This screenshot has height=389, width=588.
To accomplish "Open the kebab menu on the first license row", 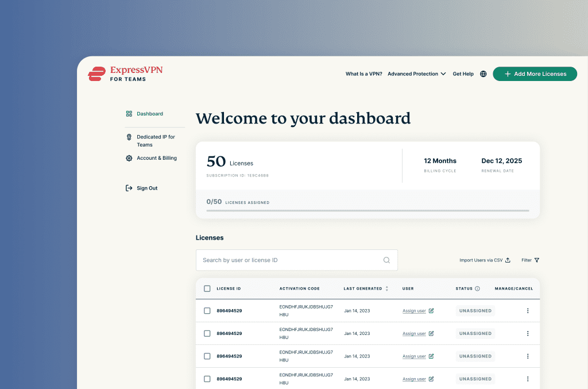I will tap(528, 310).
